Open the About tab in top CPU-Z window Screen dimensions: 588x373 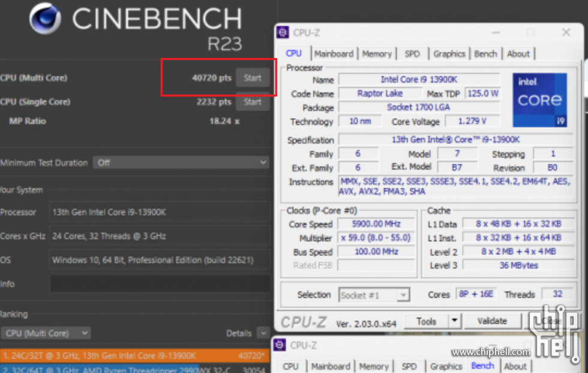(518, 53)
